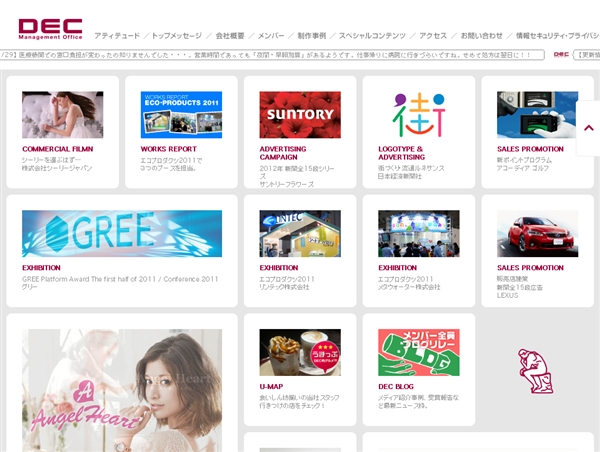Click U-MAP heading link
Screen dimensions: 600x452
tap(271, 387)
